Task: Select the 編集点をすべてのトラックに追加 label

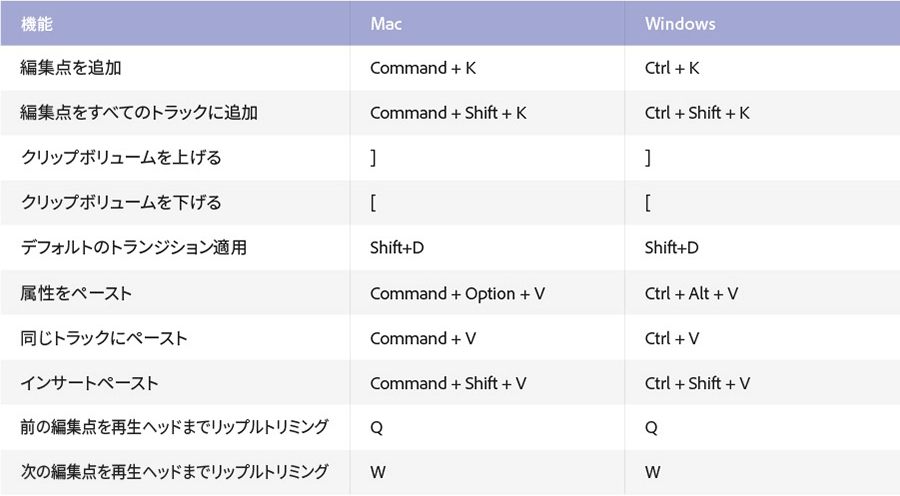Action: click(x=139, y=113)
